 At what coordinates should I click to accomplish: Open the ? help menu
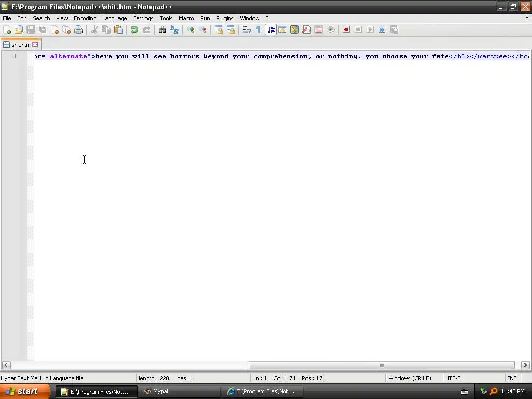point(267,18)
